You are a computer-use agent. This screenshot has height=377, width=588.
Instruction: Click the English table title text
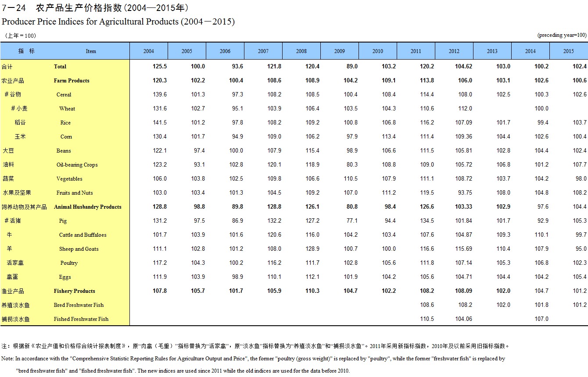tap(118, 21)
